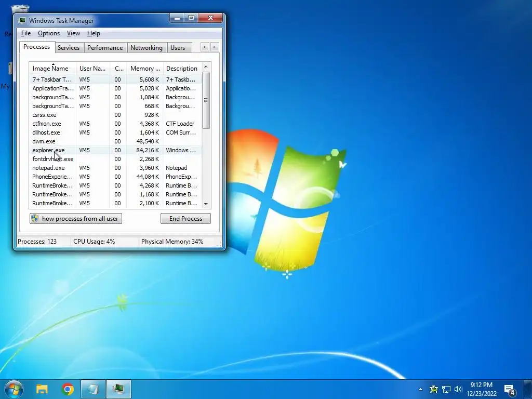Open File Explorer from the taskbar

click(42, 389)
